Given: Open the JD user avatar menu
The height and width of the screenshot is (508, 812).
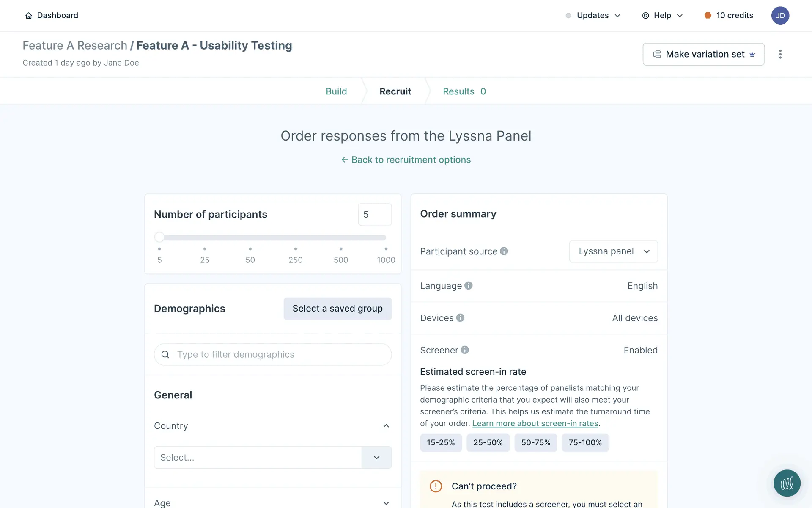Looking at the screenshot, I should click(x=780, y=16).
